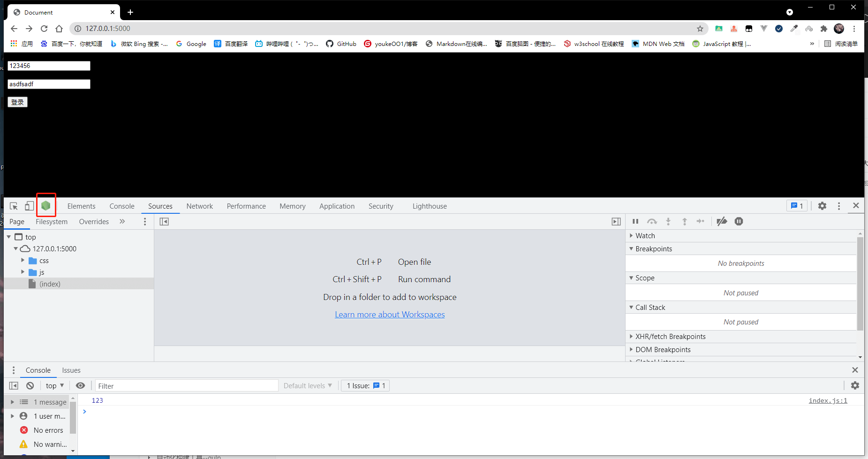Open the Memory tab
This screenshot has height=459, width=868.
tap(293, 206)
